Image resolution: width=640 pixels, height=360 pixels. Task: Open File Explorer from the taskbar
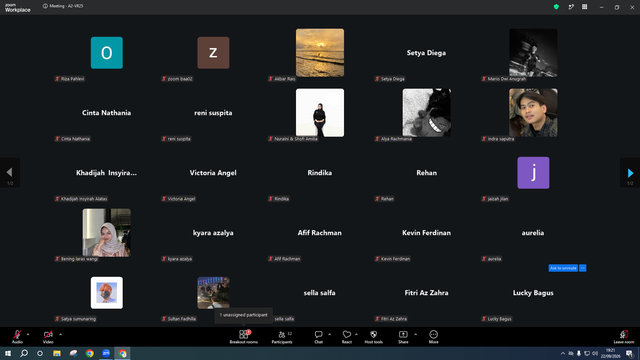(x=57, y=353)
